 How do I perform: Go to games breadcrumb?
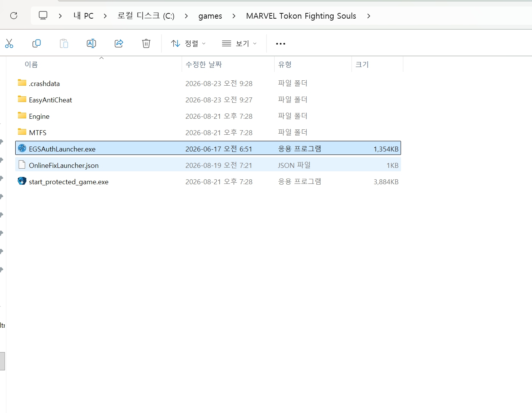tap(210, 16)
